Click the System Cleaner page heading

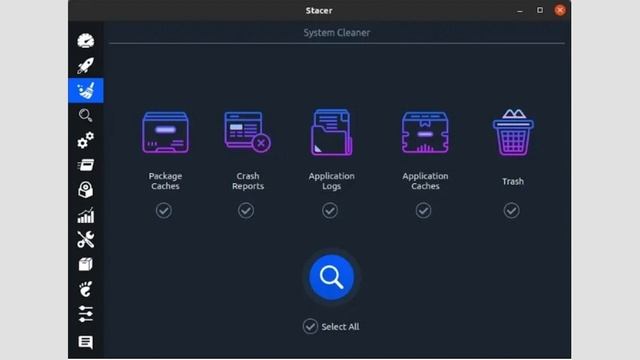point(337,33)
